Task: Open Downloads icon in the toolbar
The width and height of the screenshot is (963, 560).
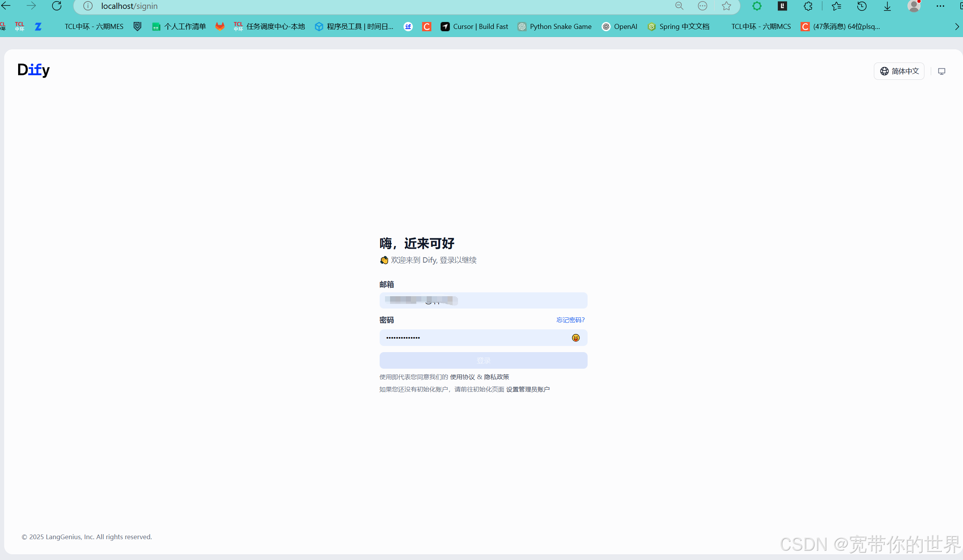Action: tap(887, 6)
